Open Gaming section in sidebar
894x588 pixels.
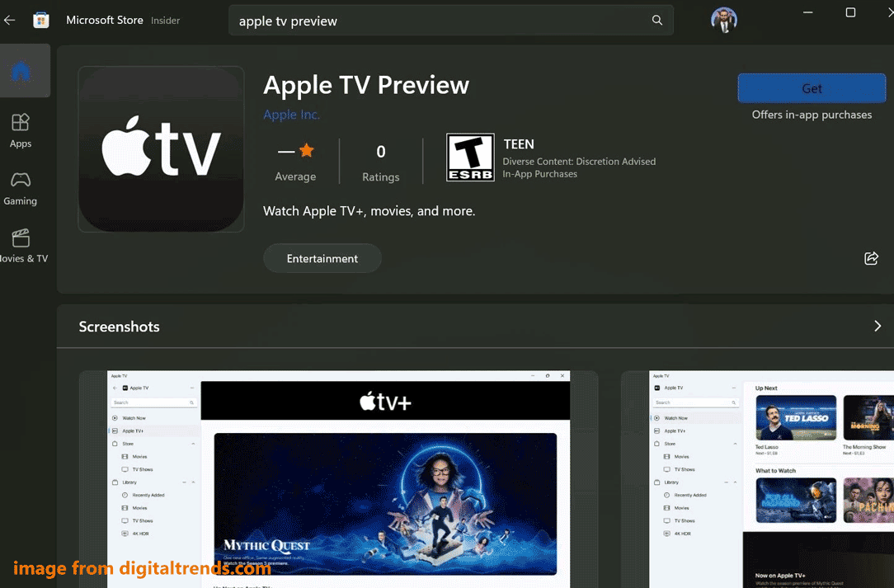[x=21, y=188]
